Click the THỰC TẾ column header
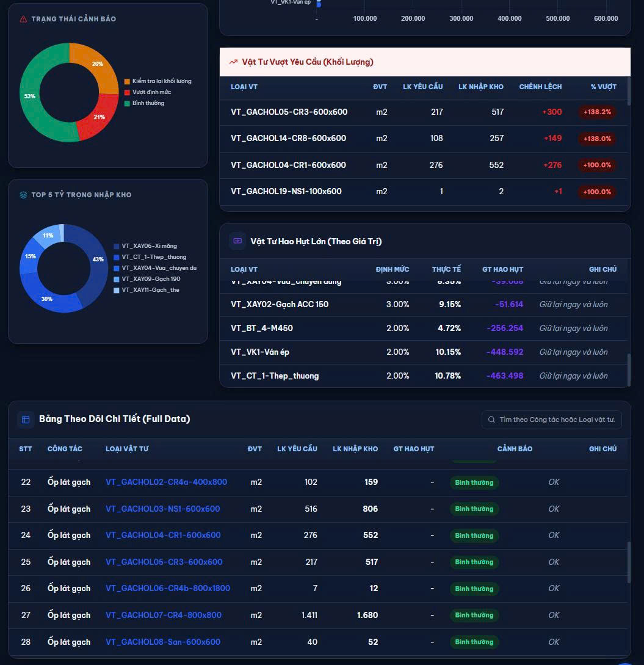The height and width of the screenshot is (665, 644). (446, 269)
